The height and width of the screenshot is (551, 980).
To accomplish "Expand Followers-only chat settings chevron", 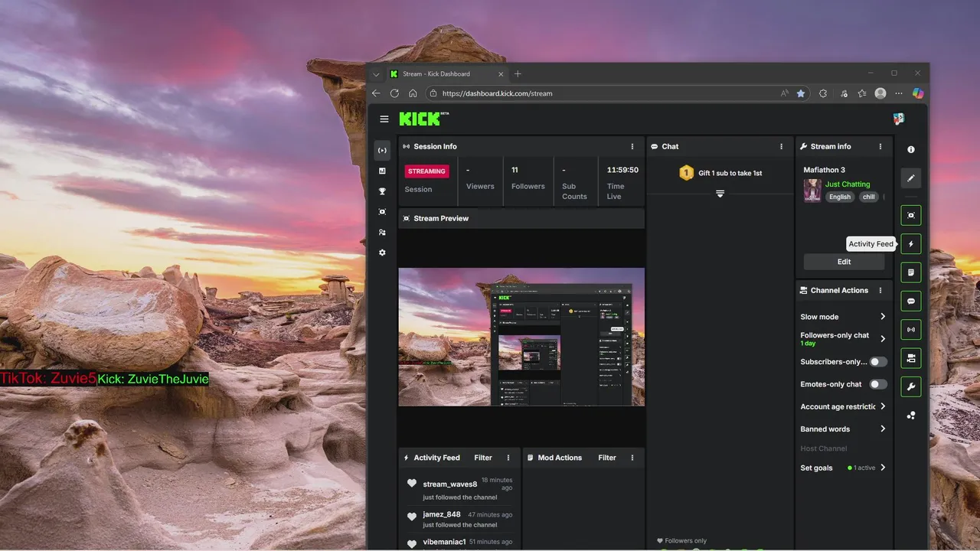I will click(883, 339).
